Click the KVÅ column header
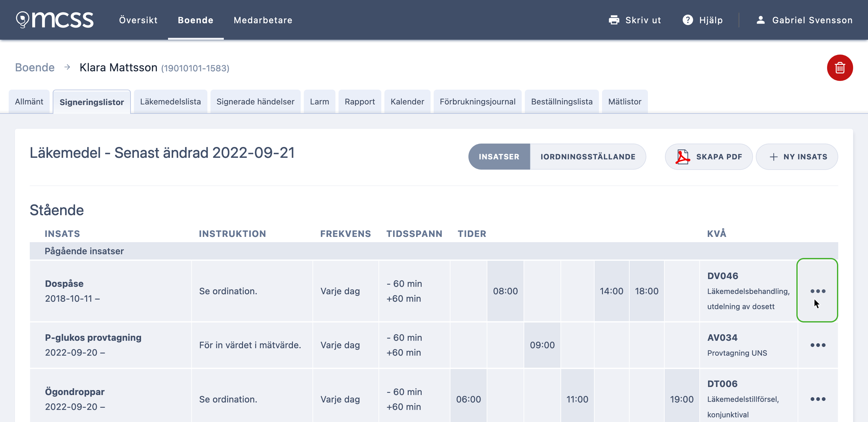The height and width of the screenshot is (422, 868). click(716, 233)
